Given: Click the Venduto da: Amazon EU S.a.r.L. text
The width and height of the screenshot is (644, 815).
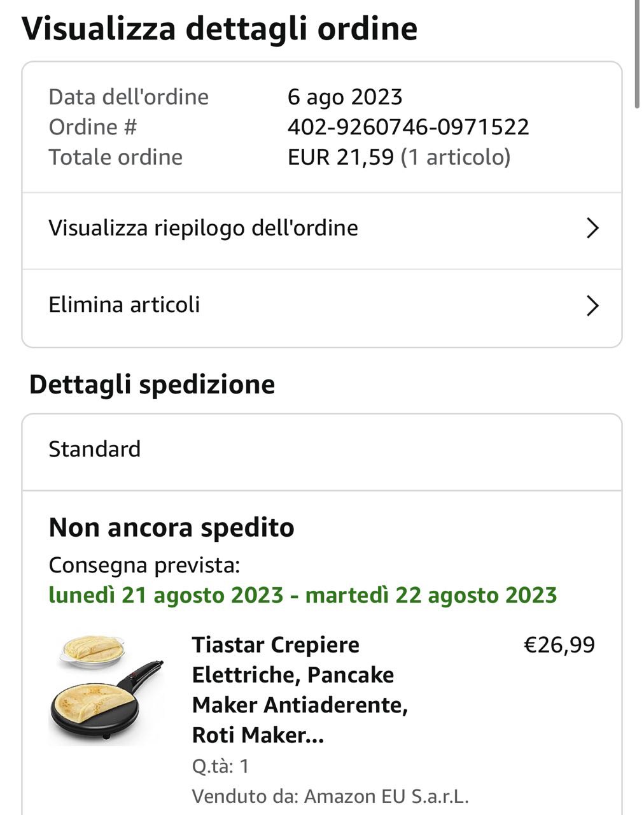Looking at the screenshot, I should point(330,796).
